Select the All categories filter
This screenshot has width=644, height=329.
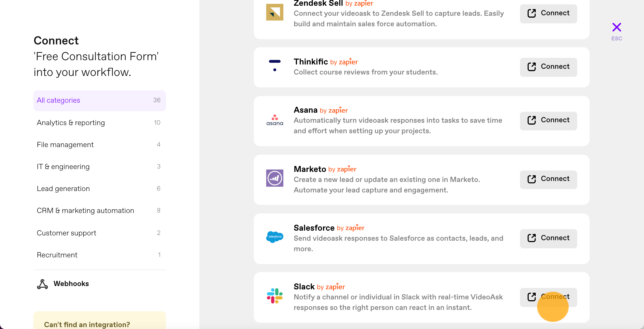(x=99, y=100)
